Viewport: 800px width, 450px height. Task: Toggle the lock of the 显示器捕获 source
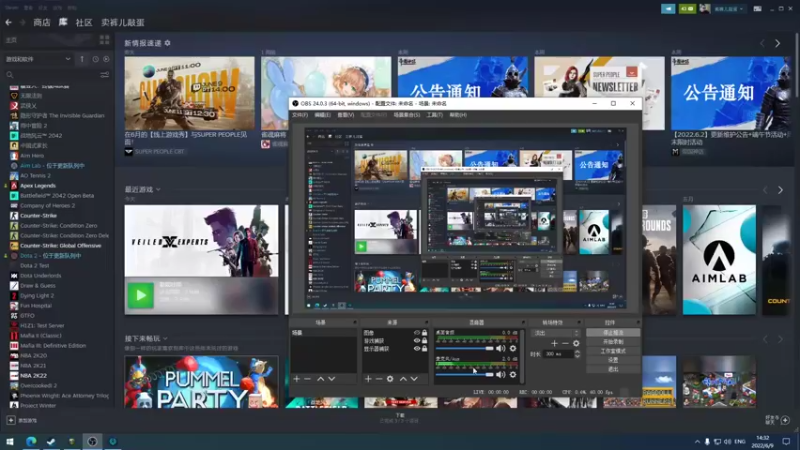[x=424, y=349]
